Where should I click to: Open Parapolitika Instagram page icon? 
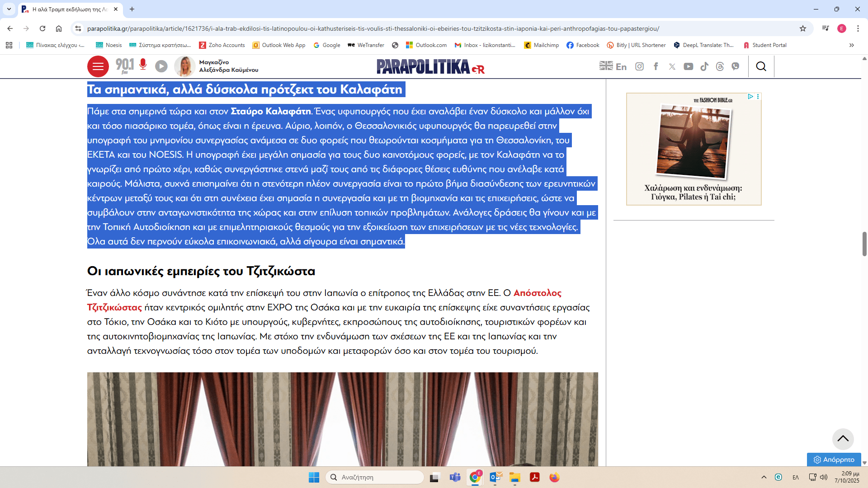coord(639,66)
